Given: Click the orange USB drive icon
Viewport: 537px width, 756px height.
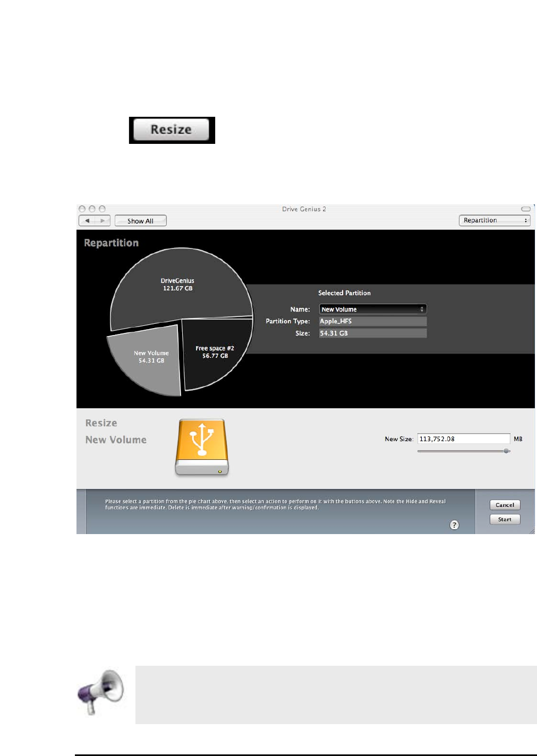Looking at the screenshot, I should pos(202,448).
